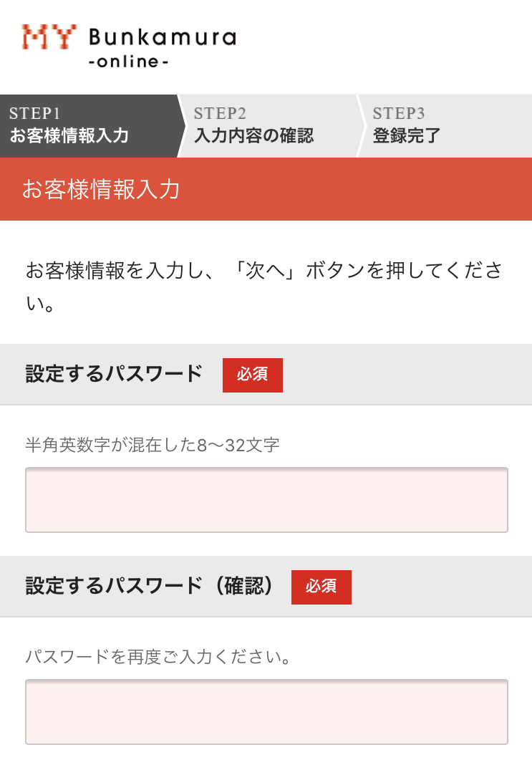Click the -online- subtitle under Bunkamura
The image size is (532, 765).
[129, 62]
